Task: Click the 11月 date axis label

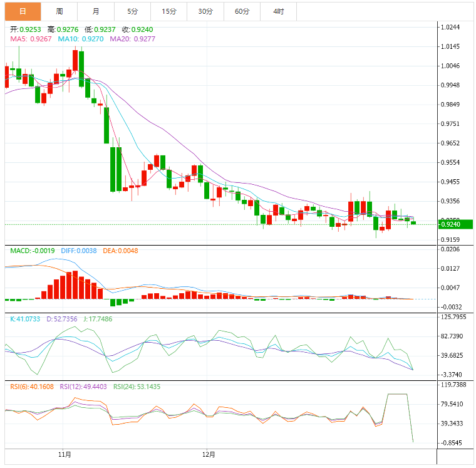Action: pyautogui.click(x=65, y=455)
